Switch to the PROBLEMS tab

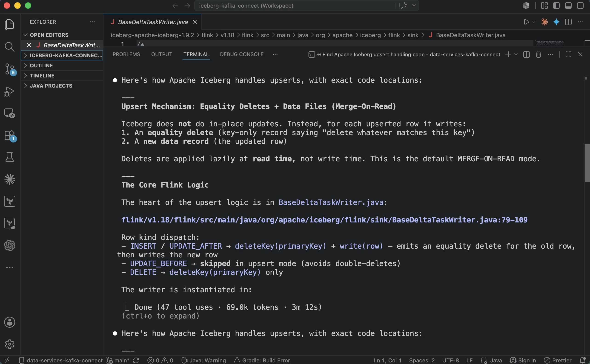(126, 54)
